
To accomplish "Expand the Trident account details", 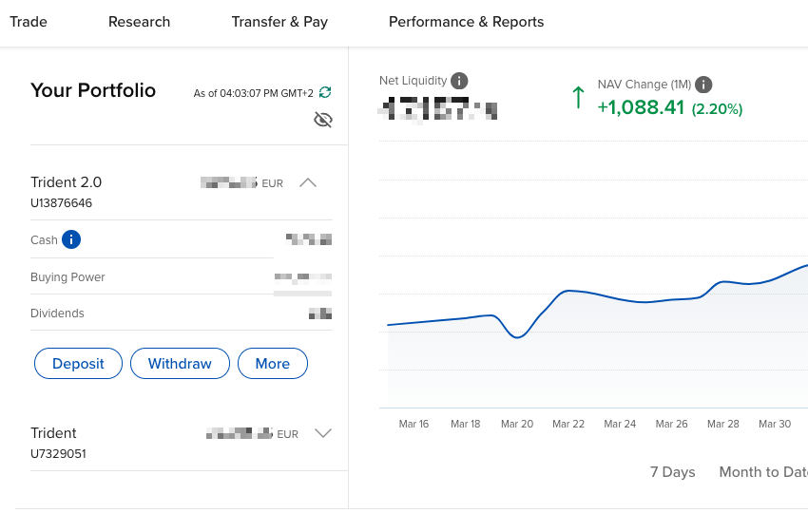I will 323,433.
